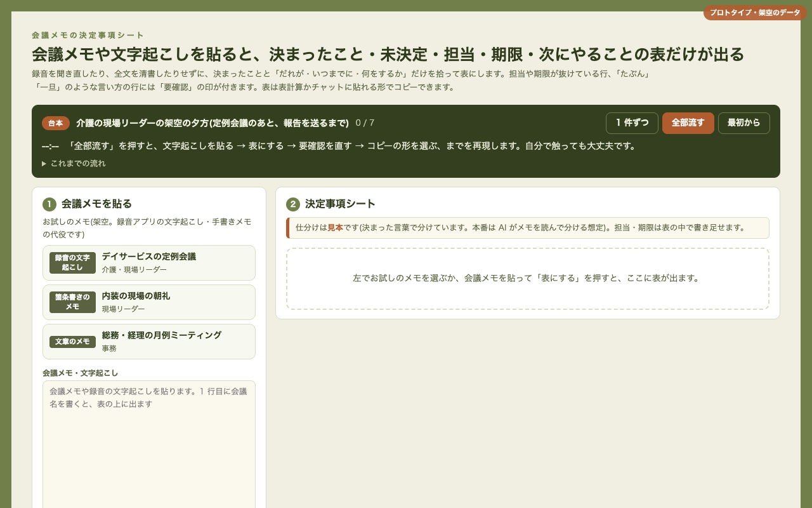The width and height of the screenshot is (812, 508).
Task: Click the 「決定事項シート」 section heading
Action: tap(340, 204)
